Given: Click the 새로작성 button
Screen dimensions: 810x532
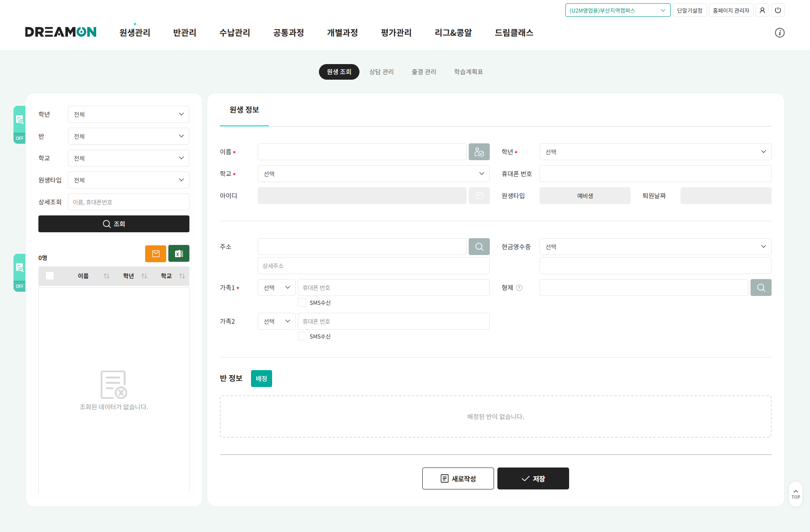Looking at the screenshot, I should pyautogui.click(x=458, y=478).
